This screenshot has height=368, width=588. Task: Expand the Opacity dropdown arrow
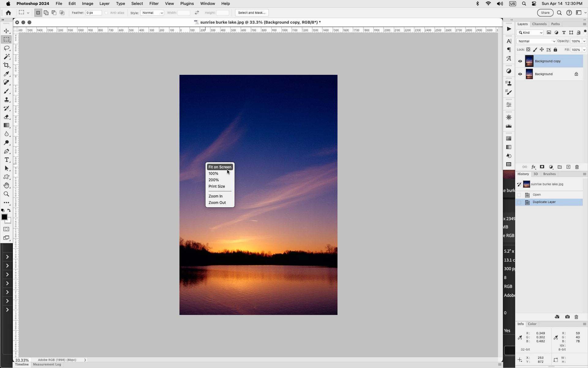(x=584, y=41)
